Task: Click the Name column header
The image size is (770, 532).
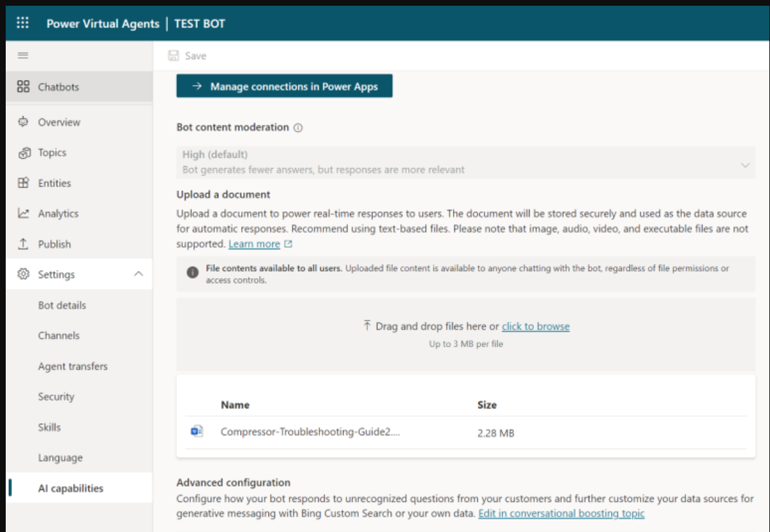Action: click(x=235, y=405)
